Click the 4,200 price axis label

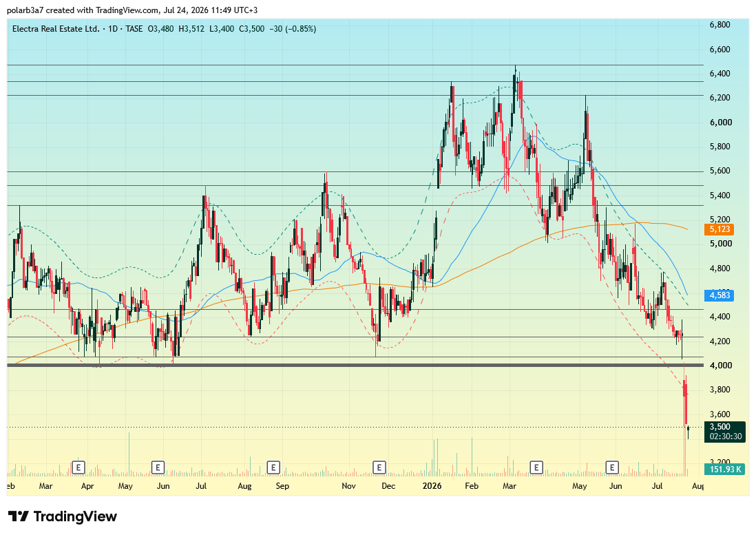720,341
